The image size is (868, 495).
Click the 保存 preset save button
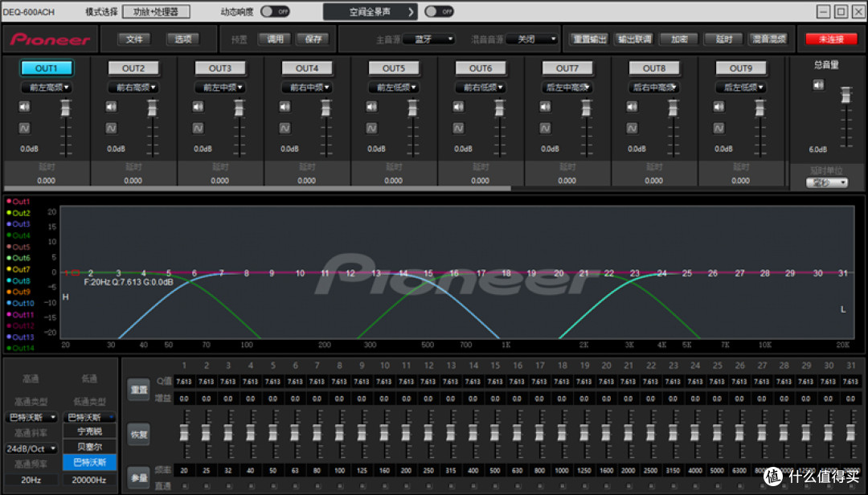pos(313,39)
